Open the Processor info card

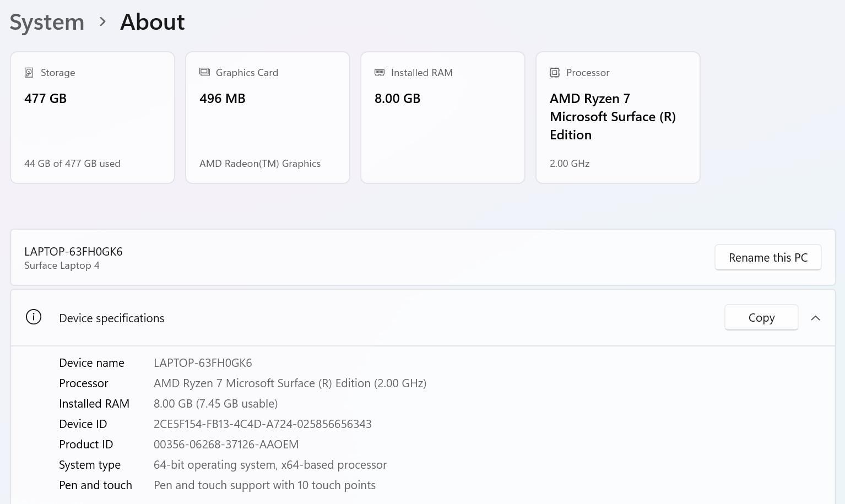click(618, 117)
